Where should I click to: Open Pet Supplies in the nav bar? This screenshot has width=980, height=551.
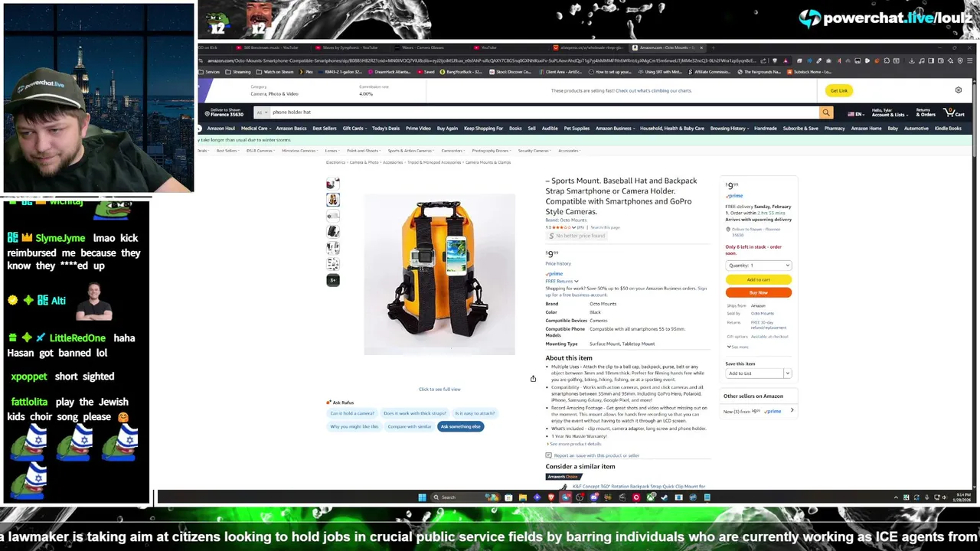click(577, 129)
